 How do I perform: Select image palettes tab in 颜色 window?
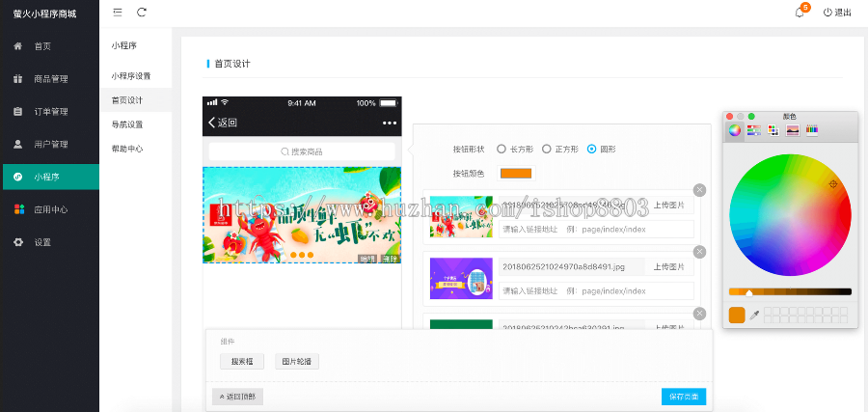793,130
